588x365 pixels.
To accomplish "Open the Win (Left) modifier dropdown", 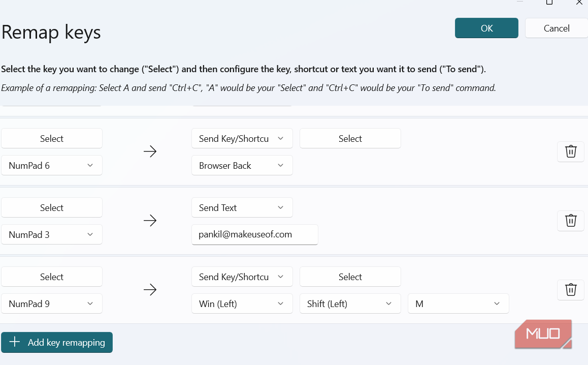I will pos(242,304).
